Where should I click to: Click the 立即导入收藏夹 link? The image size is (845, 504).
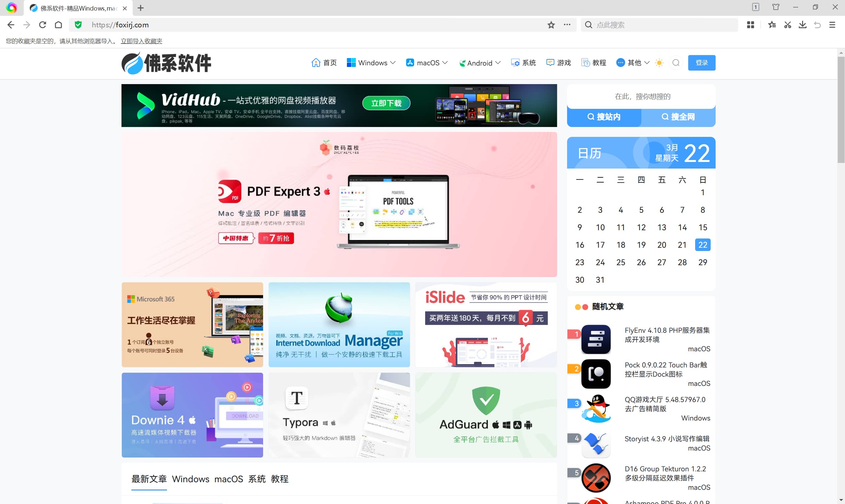(x=141, y=41)
